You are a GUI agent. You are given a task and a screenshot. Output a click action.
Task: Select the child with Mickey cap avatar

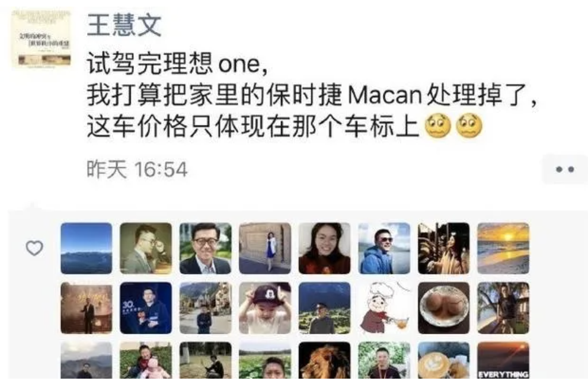click(x=265, y=308)
